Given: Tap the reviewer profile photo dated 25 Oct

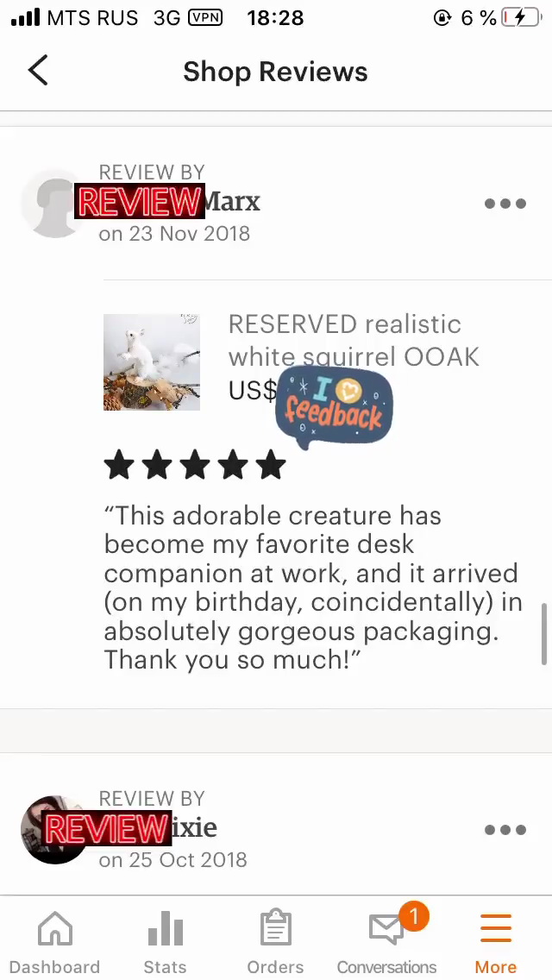Looking at the screenshot, I should pos(53,829).
